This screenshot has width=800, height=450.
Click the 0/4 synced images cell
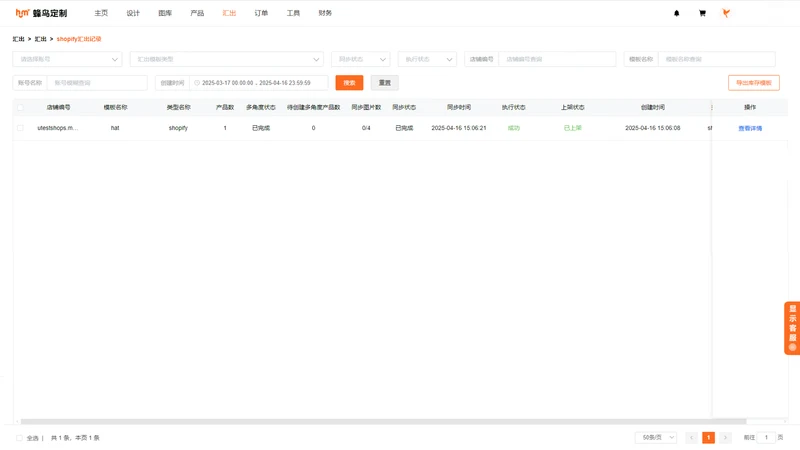coord(366,128)
